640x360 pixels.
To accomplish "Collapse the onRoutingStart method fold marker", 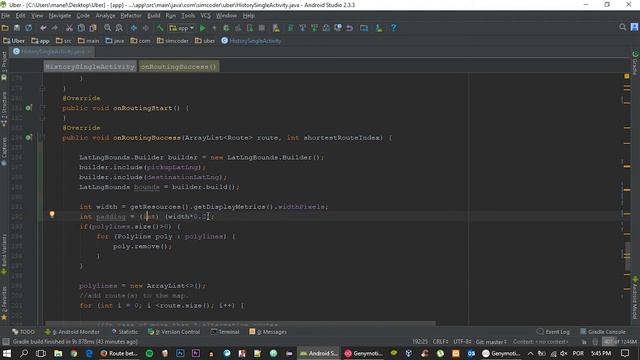I will (x=42, y=108).
